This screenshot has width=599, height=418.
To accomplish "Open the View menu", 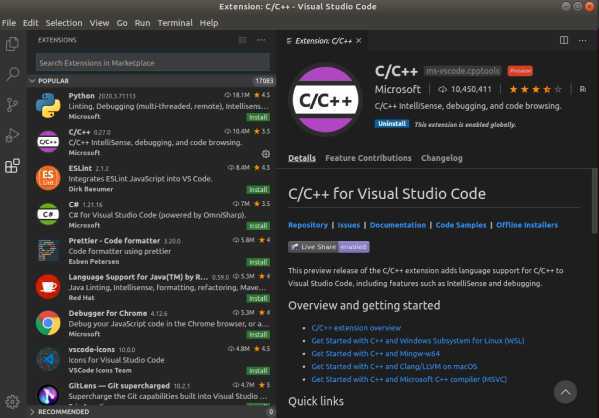I will pos(99,23).
